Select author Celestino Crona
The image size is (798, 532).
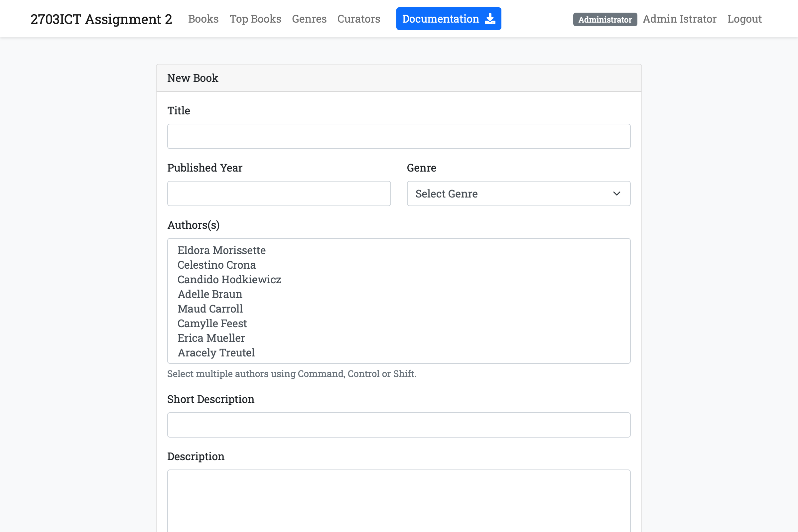pos(399,265)
